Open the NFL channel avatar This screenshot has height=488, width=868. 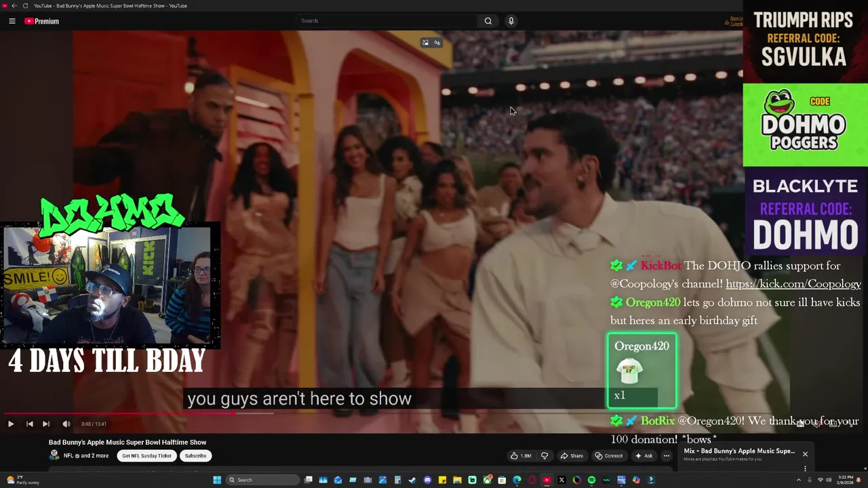54,455
